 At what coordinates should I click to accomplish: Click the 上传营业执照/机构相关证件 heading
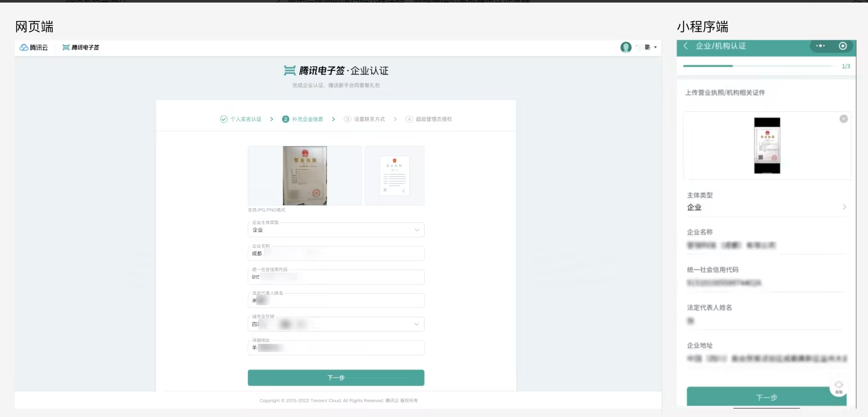[x=725, y=93]
